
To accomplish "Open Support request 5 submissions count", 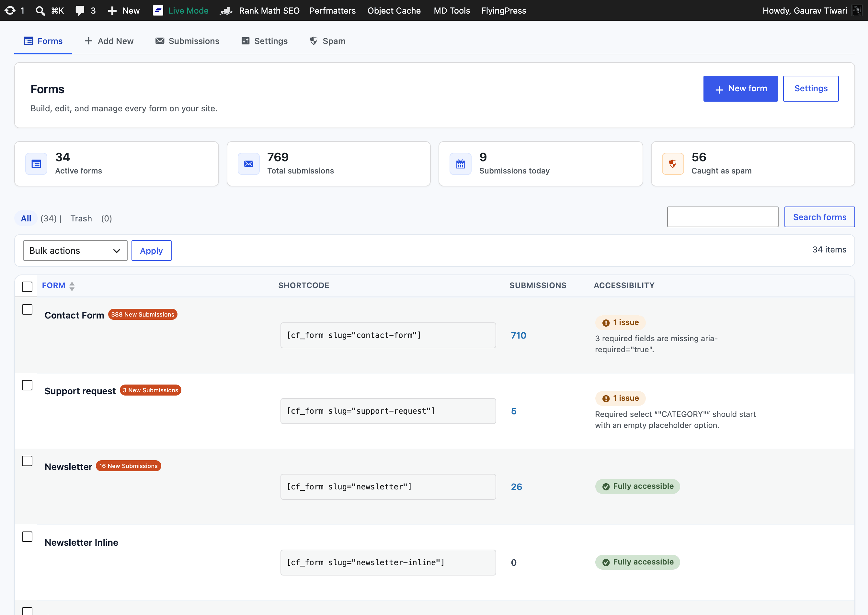I will click(513, 411).
